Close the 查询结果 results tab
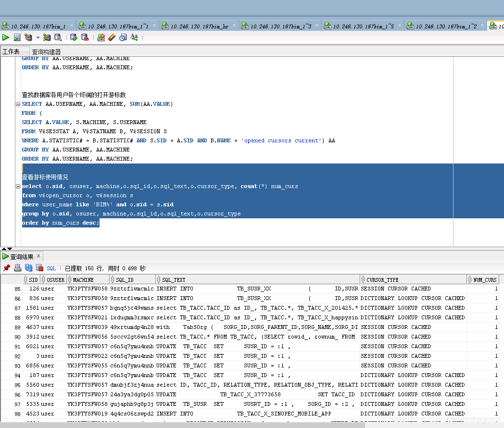 coord(38,256)
